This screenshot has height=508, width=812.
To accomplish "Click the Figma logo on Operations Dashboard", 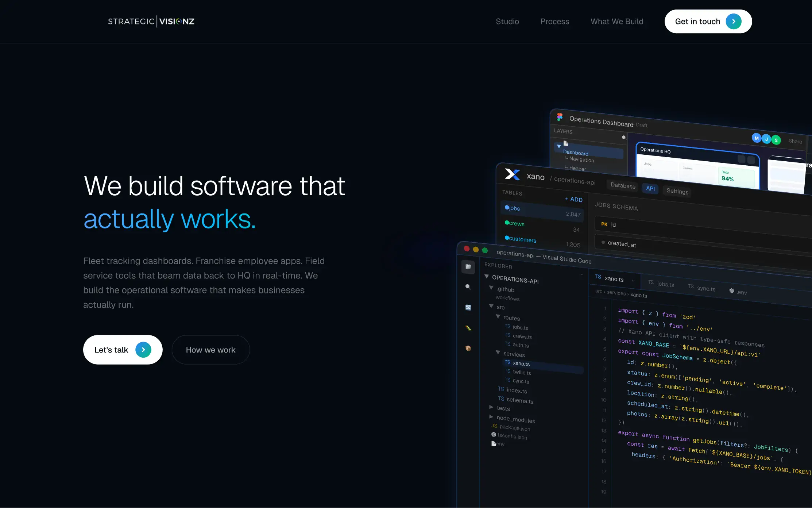I will (560, 117).
